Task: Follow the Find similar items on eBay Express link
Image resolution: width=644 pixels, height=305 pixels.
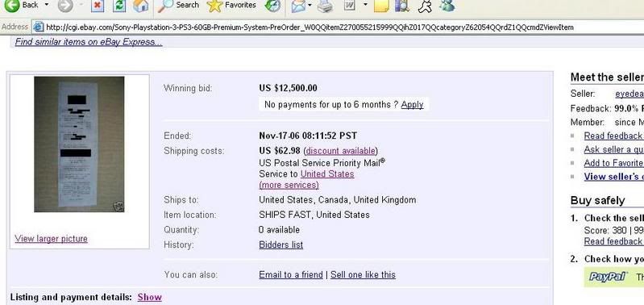Action: [x=89, y=41]
